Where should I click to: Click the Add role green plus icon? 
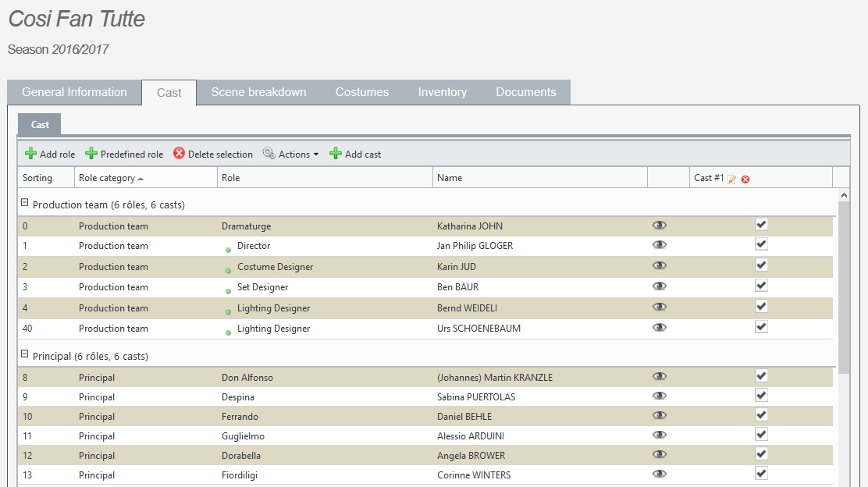click(31, 154)
